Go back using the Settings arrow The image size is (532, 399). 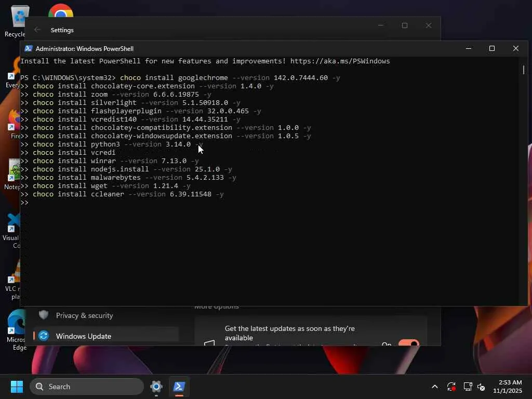[37, 30]
